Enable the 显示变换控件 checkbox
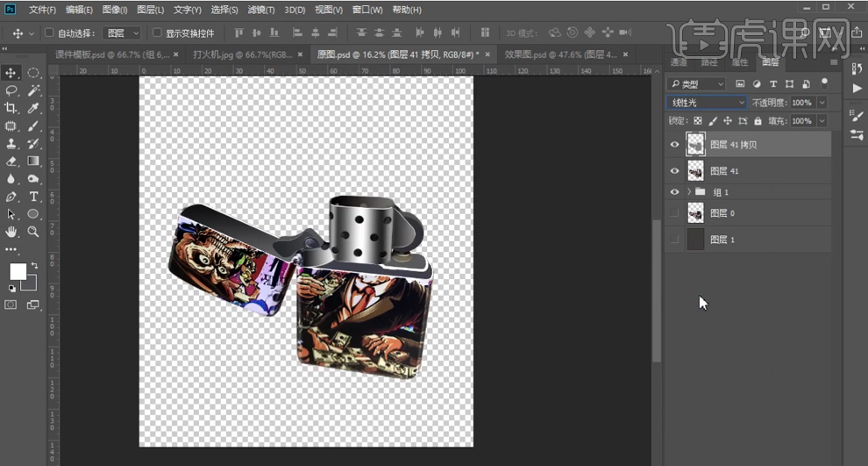The height and width of the screenshot is (466, 868). point(157,32)
